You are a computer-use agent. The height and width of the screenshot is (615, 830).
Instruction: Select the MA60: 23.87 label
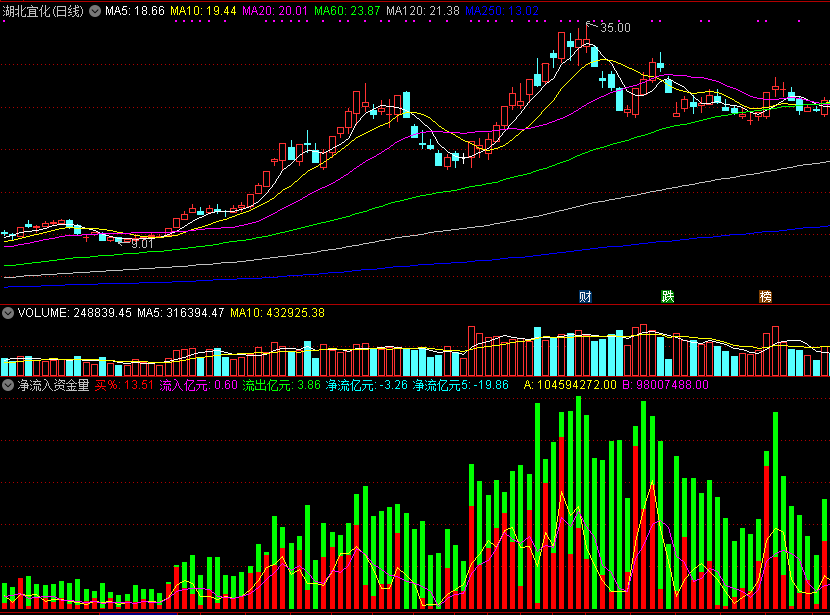pos(347,11)
